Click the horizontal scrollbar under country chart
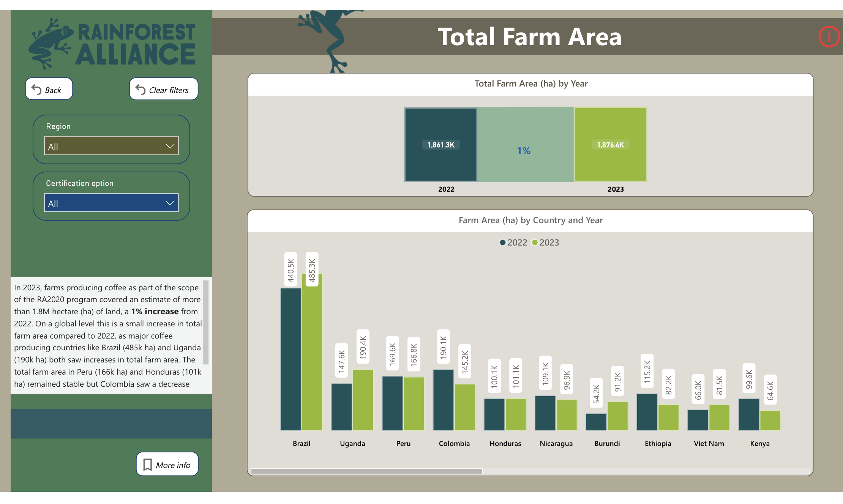The image size is (843, 504). (x=366, y=471)
